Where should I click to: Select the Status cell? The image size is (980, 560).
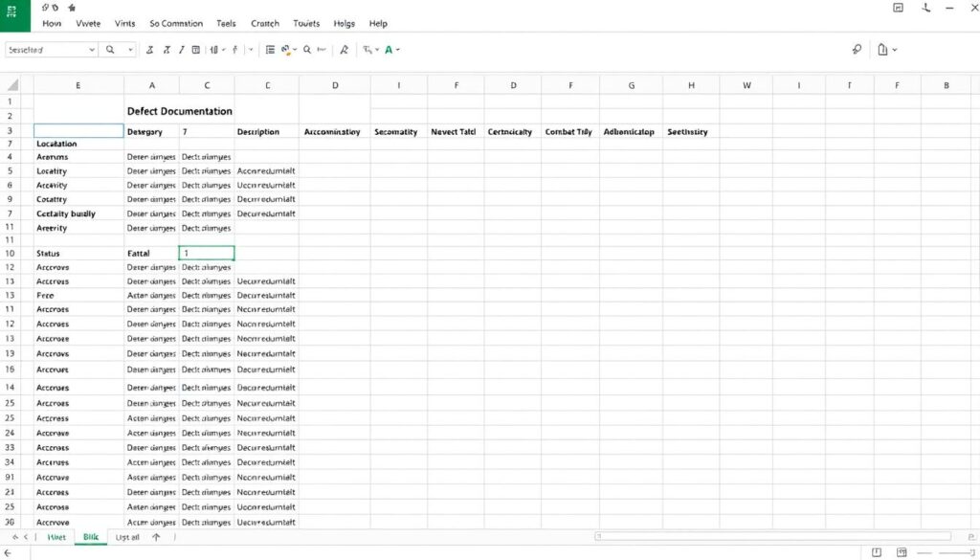[78, 253]
